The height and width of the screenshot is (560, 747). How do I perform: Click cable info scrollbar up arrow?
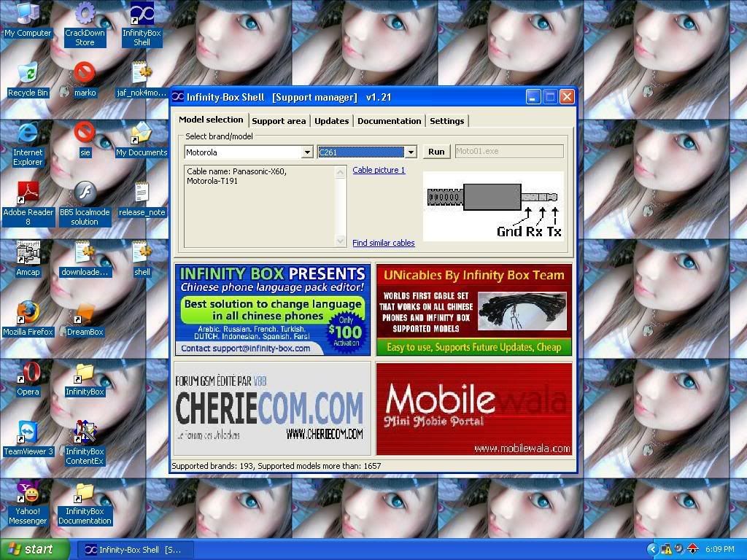pyautogui.click(x=340, y=172)
